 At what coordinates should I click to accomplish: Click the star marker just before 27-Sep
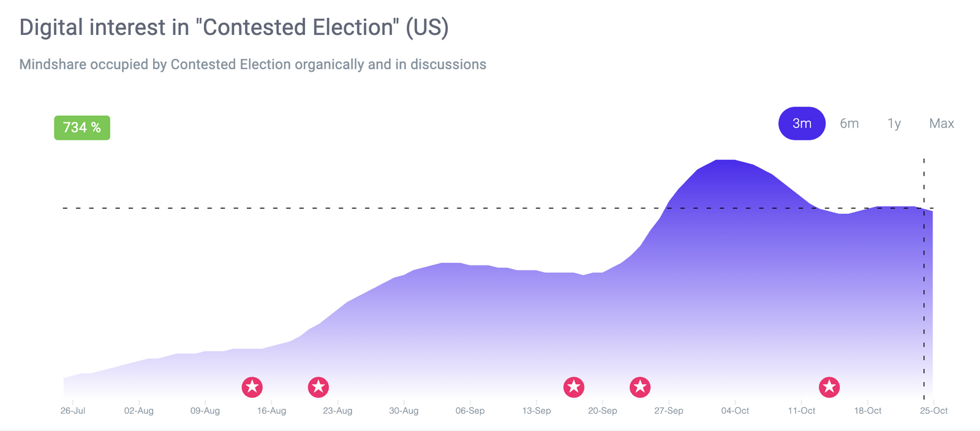click(x=640, y=387)
